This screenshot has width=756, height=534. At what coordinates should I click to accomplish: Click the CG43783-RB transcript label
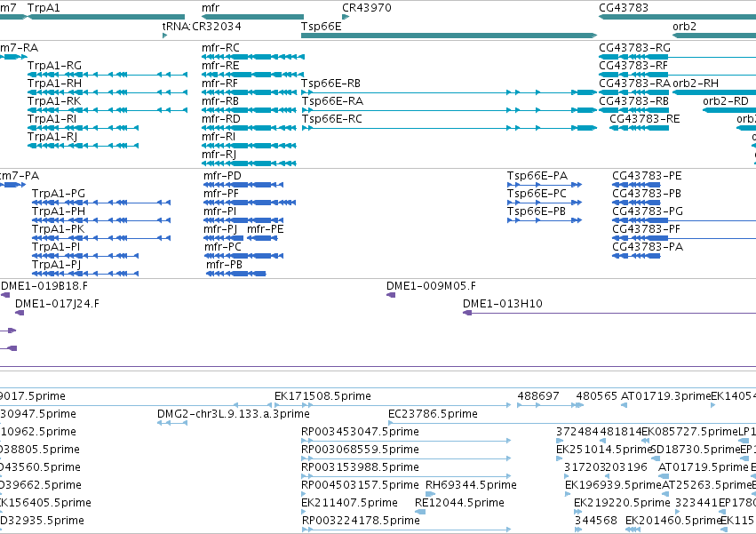pyautogui.click(x=634, y=101)
